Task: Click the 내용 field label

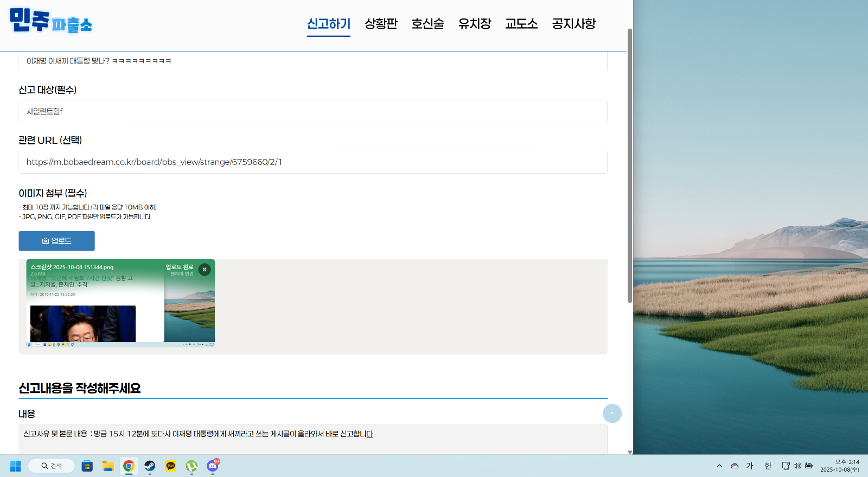Action: coord(27,414)
